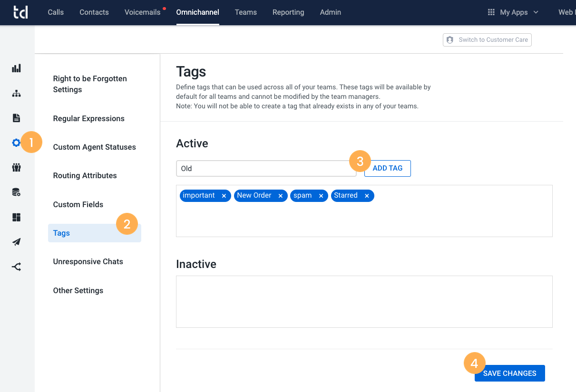Open the database settings sidebar icon
This screenshot has width=576, height=392.
pyautogui.click(x=17, y=192)
